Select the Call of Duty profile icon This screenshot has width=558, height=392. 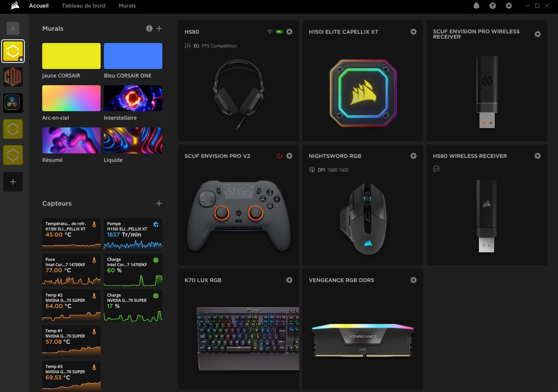click(x=13, y=77)
